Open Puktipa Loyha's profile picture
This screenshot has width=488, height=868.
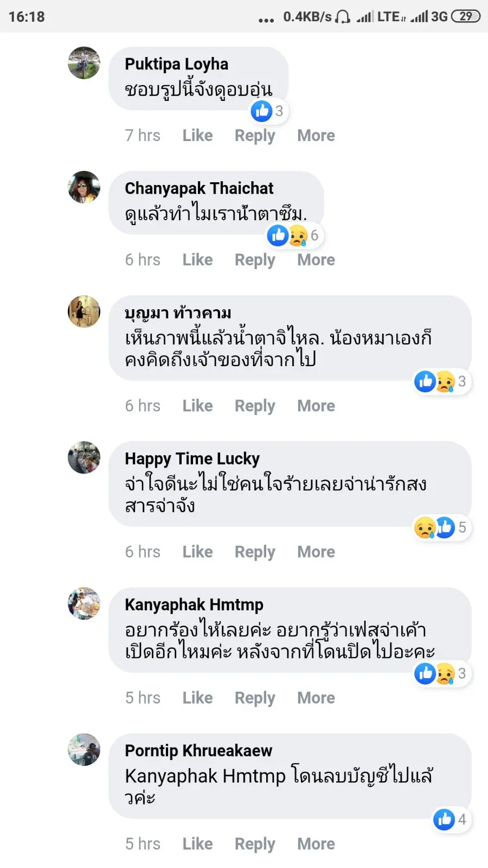tap(84, 63)
